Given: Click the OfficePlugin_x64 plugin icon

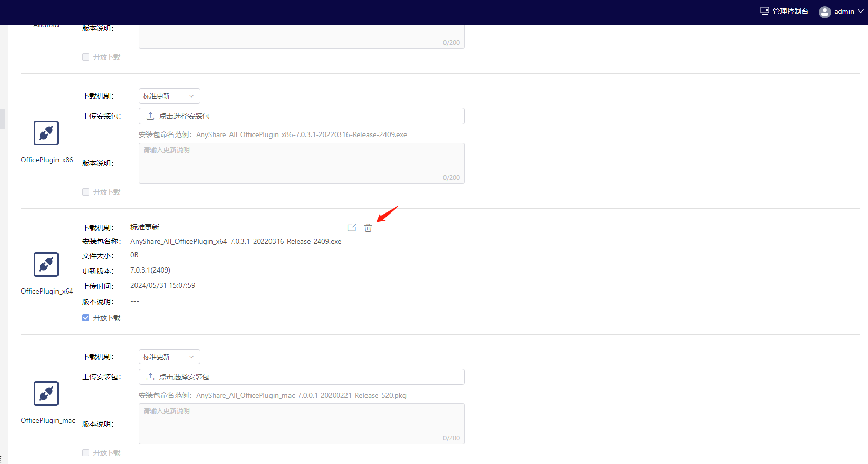Looking at the screenshot, I should click(46, 264).
